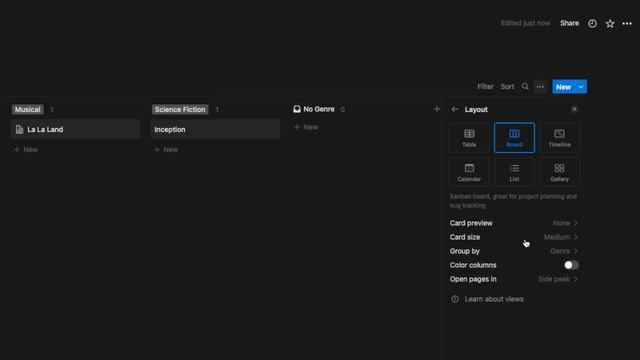The width and height of the screenshot is (640, 360).
Task: Add new card under Science Fiction
Action: click(166, 150)
